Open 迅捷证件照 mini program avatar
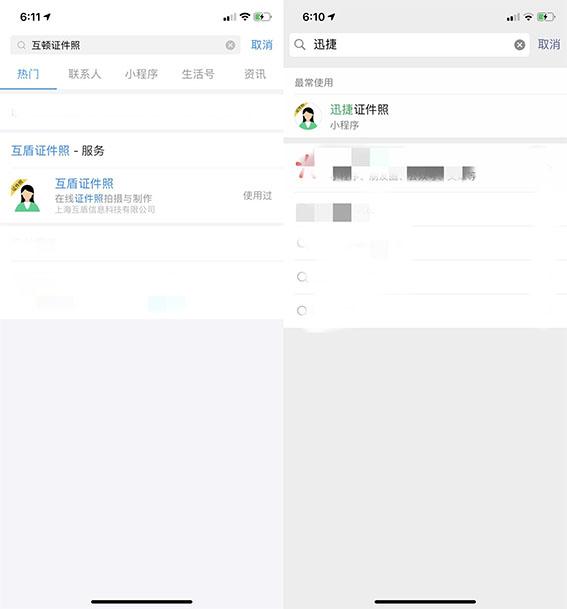Screen dimensions: 567x609 [308, 116]
